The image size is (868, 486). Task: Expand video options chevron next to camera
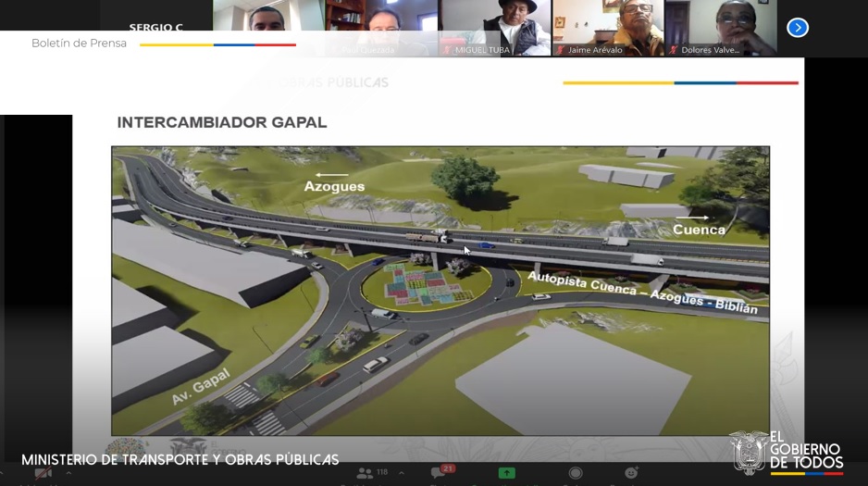(x=68, y=473)
